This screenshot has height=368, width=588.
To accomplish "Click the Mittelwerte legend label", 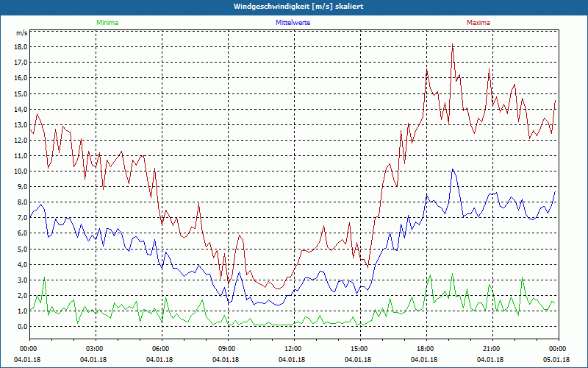I will click(x=293, y=23).
